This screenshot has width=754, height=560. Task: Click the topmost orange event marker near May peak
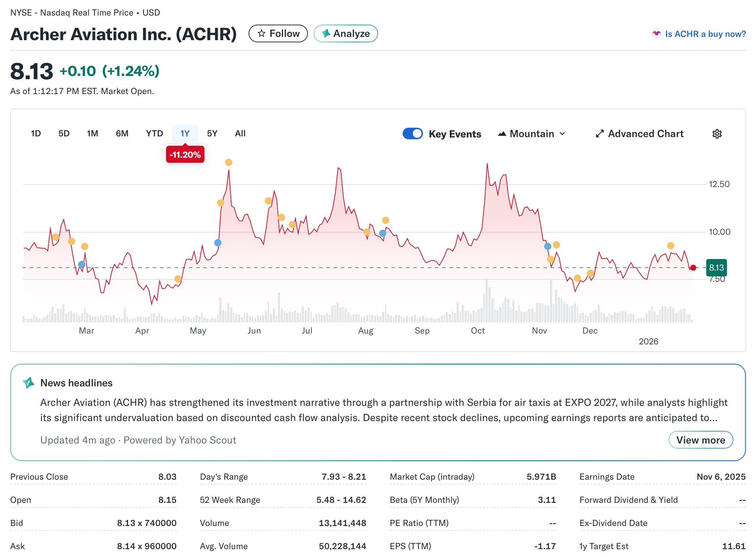(x=228, y=162)
